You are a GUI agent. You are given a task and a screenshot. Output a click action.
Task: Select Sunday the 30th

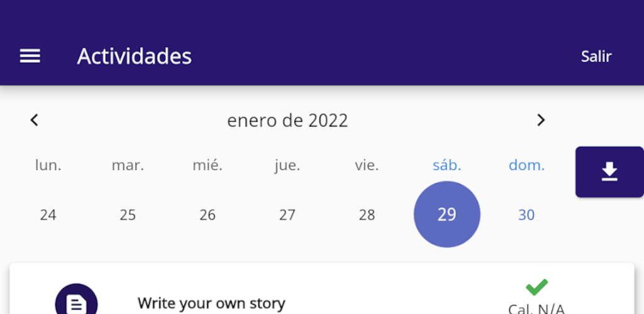(526, 215)
